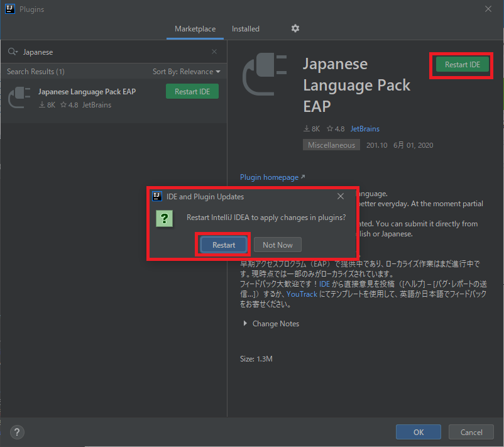Open the Sort By Relevance dropdown
The height and width of the screenshot is (447, 504).
pyautogui.click(x=187, y=72)
